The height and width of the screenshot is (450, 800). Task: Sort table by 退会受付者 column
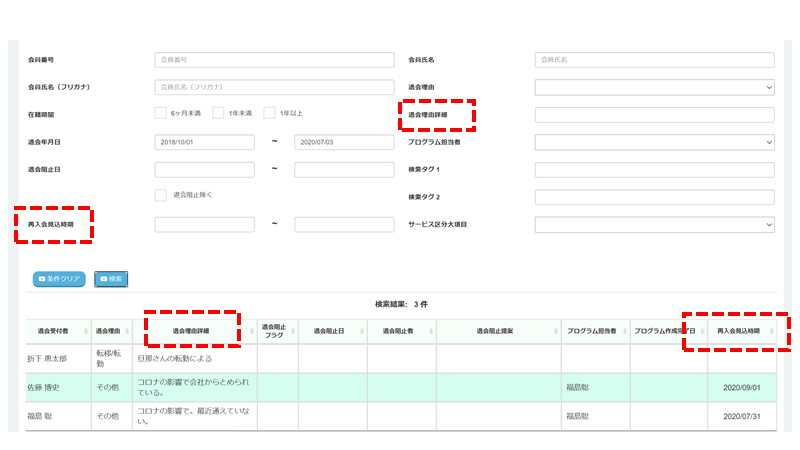tap(57, 331)
